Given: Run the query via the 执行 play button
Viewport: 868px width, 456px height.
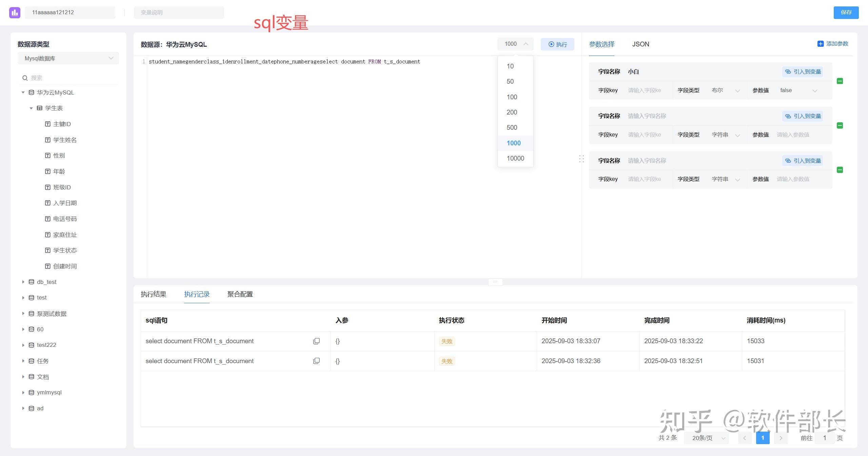Looking at the screenshot, I should coord(557,44).
